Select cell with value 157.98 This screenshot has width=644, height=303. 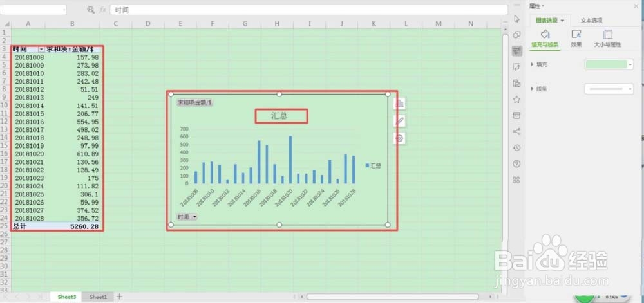[x=72, y=57]
